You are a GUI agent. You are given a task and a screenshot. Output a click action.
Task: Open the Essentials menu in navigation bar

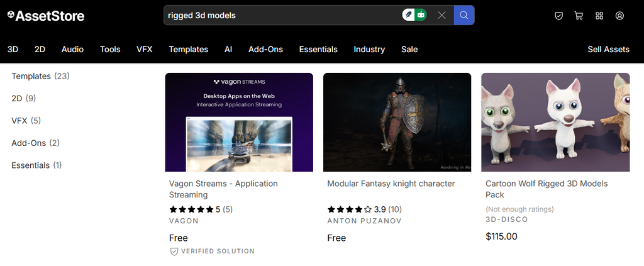[x=318, y=49]
